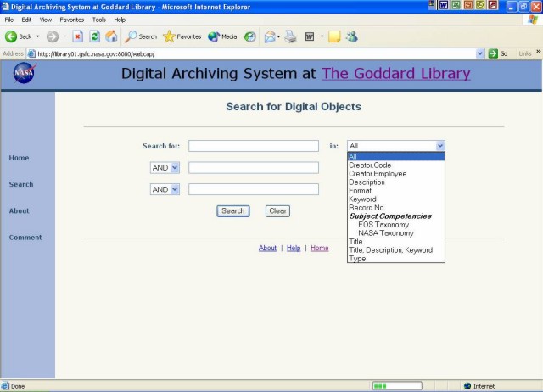Click the Internet zone globe in status bar
Screen dimensions: 543x392
(467, 386)
